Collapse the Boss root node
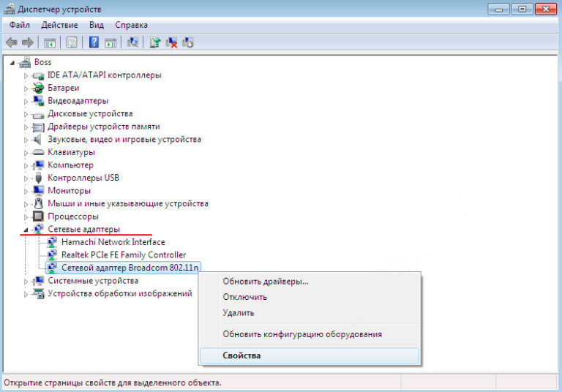 pos(12,63)
